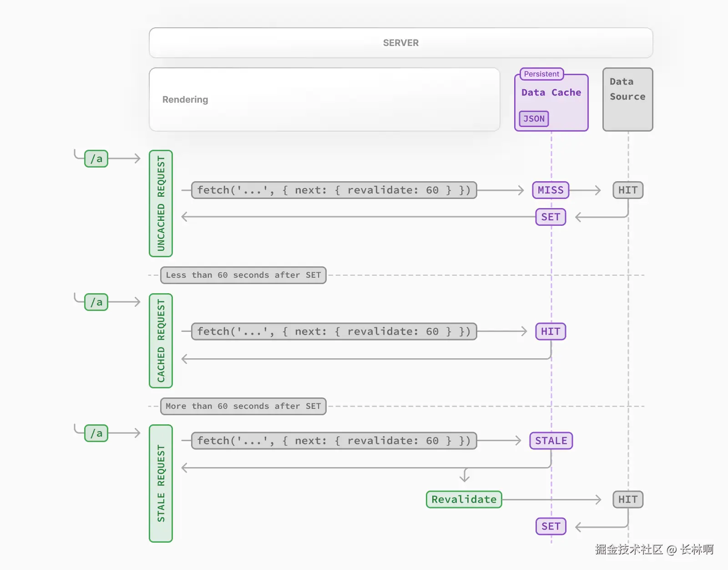This screenshot has height=570, width=728.
Task: Click the gray HIT badge next to MISS
Action: [x=627, y=190]
